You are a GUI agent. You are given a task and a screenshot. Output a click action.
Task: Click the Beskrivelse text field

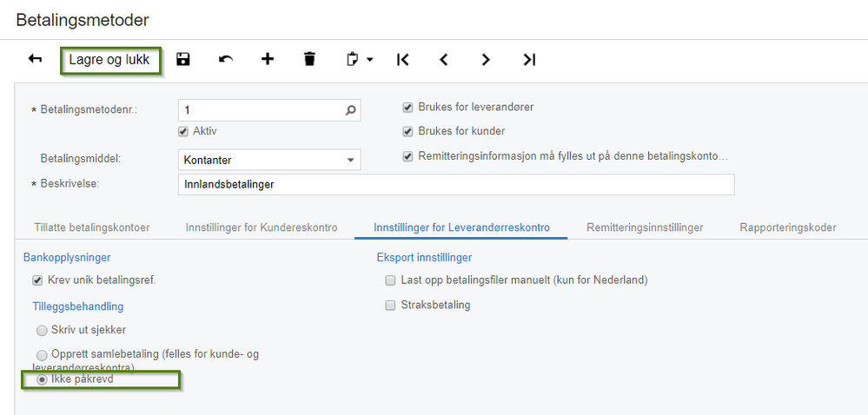pos(456,185)
